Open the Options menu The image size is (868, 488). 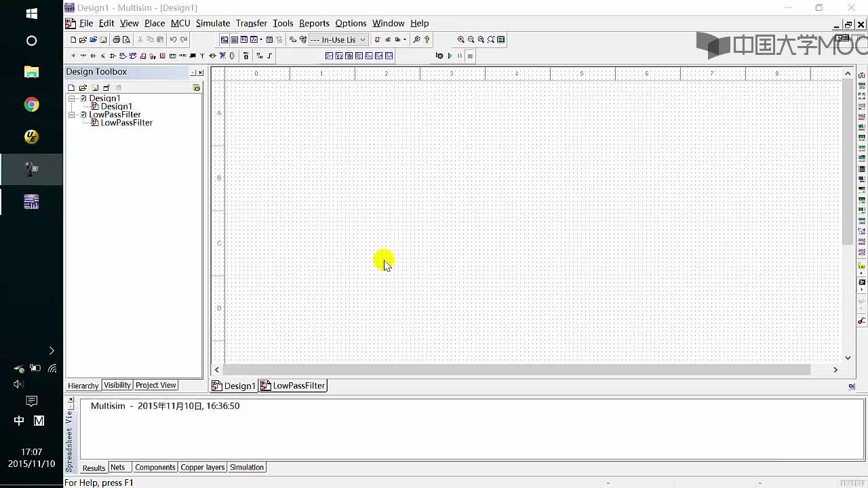point(351,23)
